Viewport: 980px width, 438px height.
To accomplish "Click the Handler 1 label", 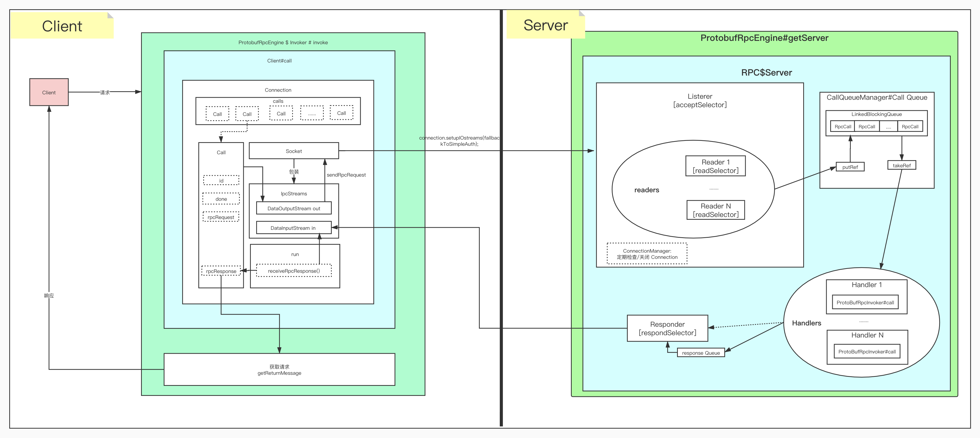I will [x=867, y=285].
